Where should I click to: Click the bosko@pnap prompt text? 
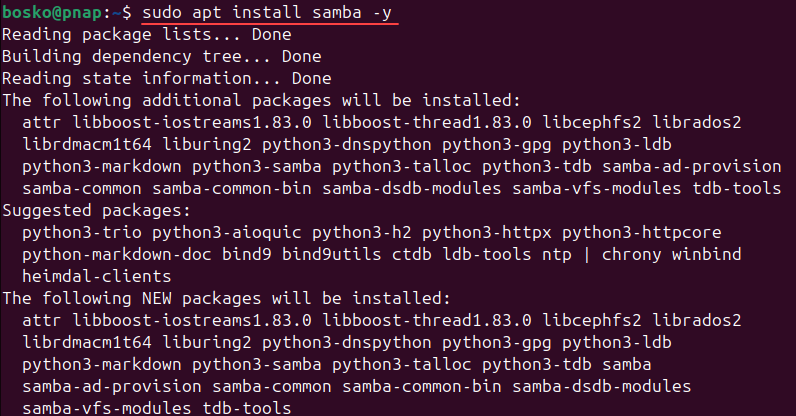pos(52,13)
